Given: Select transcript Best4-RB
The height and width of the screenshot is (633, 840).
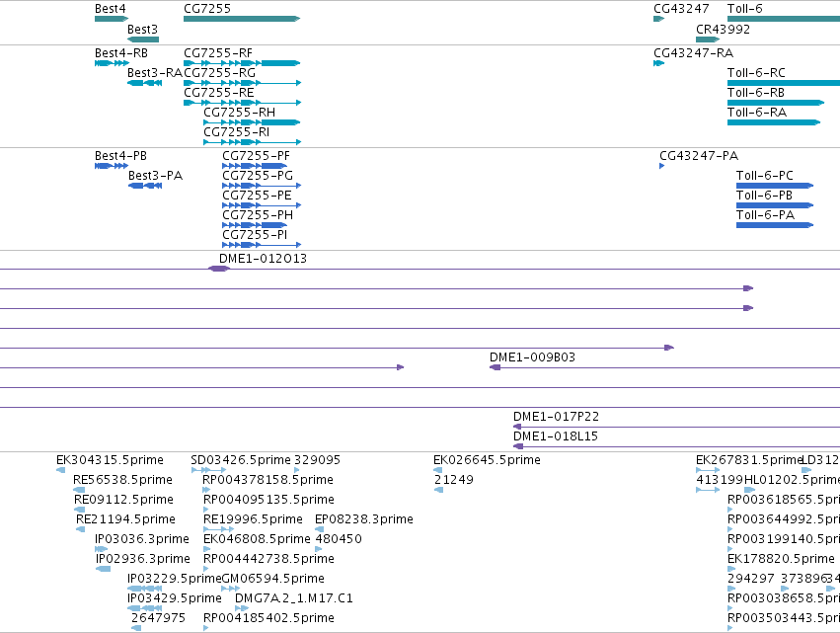Looking at the screenshot, I should [x=112, y=63].
